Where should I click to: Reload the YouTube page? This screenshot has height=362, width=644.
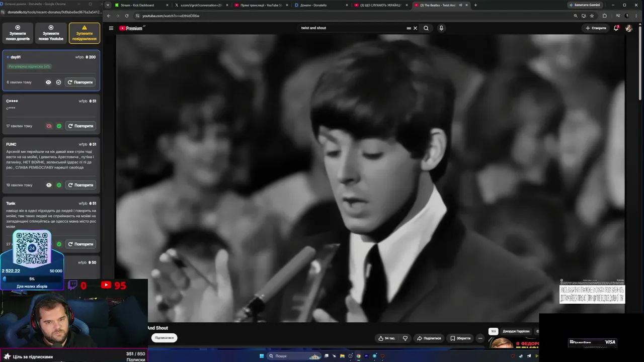click(127, 16)
